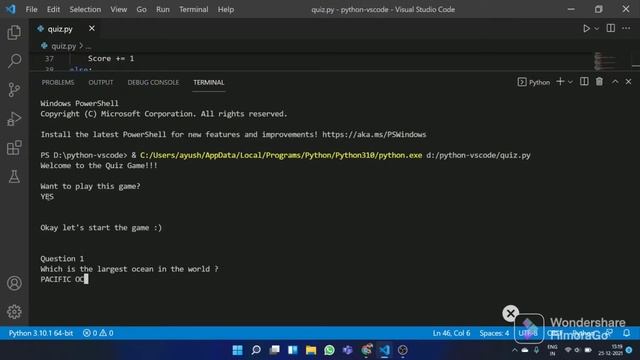Image resolution: width=640 pixels, height=360 pixels.
Task: Click Ln 46, Col 6 status item
Action: click(x=451, y=333)
